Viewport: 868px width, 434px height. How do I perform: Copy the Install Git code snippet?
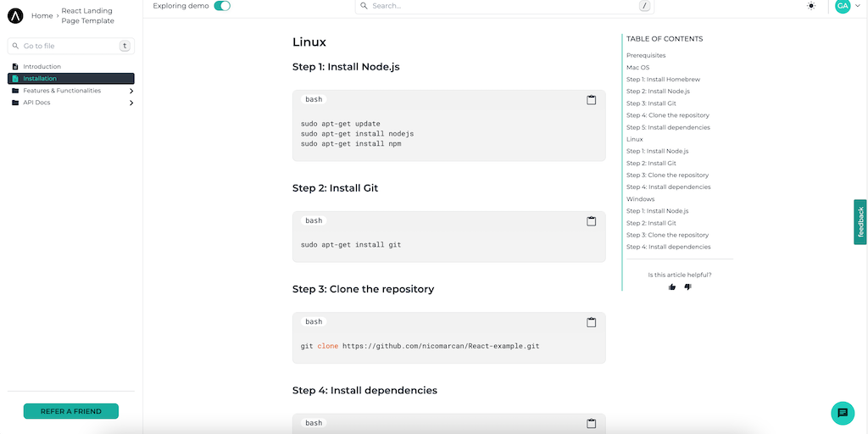click(x=592, y=221)
